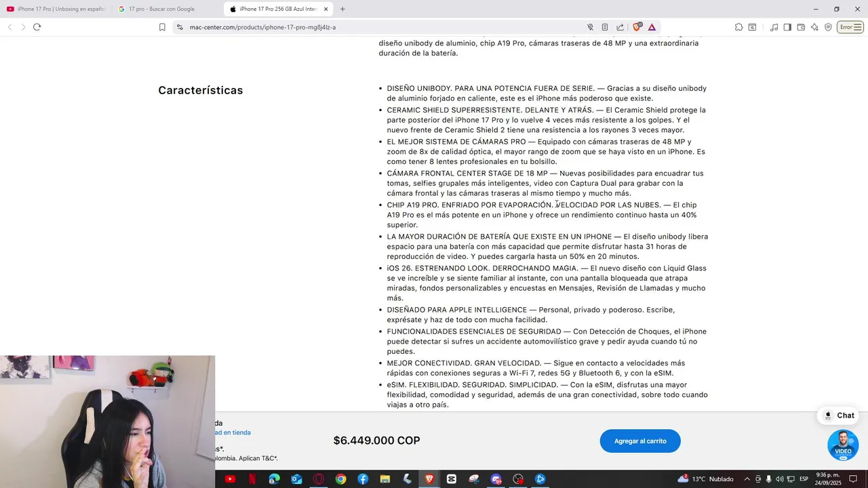868x488 pixels.
Task: Click the MEJOR CONECTIVIDAD bullet text
Action: coord(536,368)
